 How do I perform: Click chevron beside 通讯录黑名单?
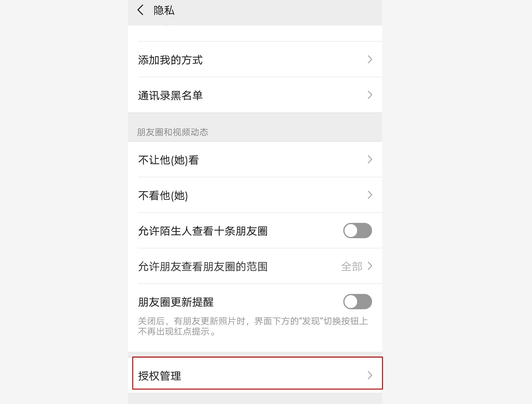pyautogui.click(x=370, y=95)
